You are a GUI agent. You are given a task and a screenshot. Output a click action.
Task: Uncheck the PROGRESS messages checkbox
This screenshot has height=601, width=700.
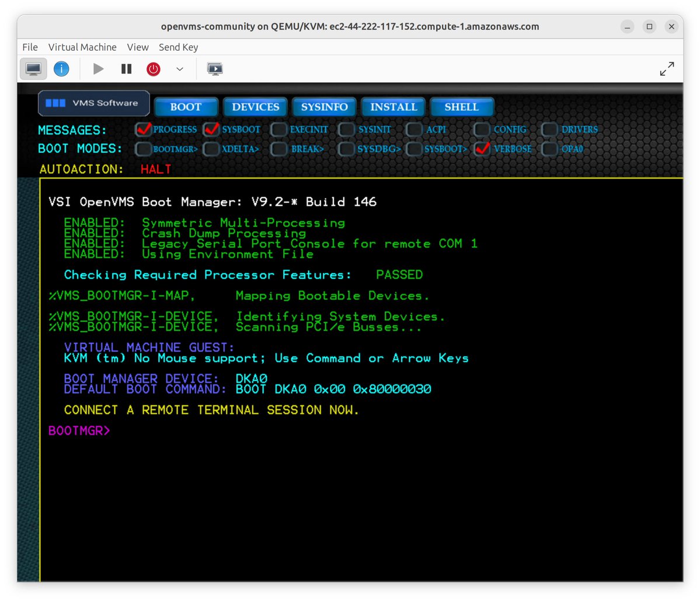pos(143,130)
